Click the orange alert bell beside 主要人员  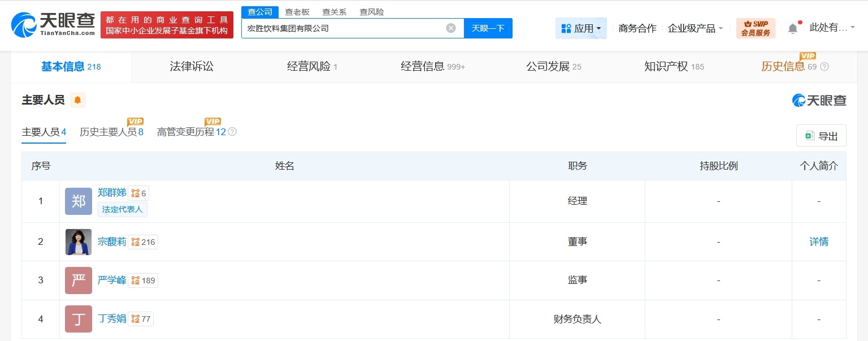pos(77,101)
